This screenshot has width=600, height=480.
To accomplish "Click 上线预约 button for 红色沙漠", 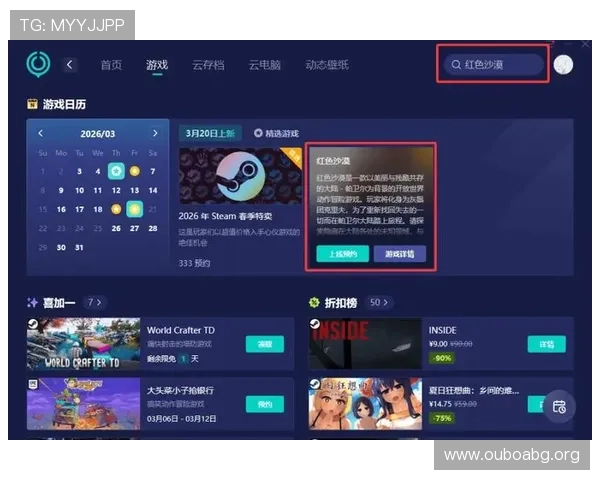I will [342, 254].
